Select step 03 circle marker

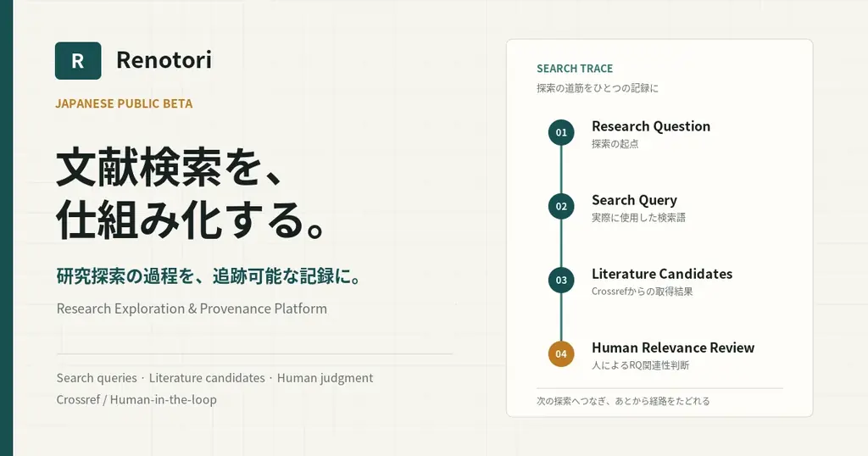tap(561, 280)
